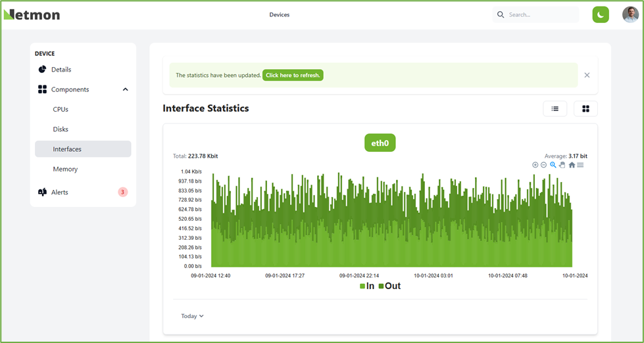Toggle the Out series legend
The image size is (644, 343).
click(389, 286)
